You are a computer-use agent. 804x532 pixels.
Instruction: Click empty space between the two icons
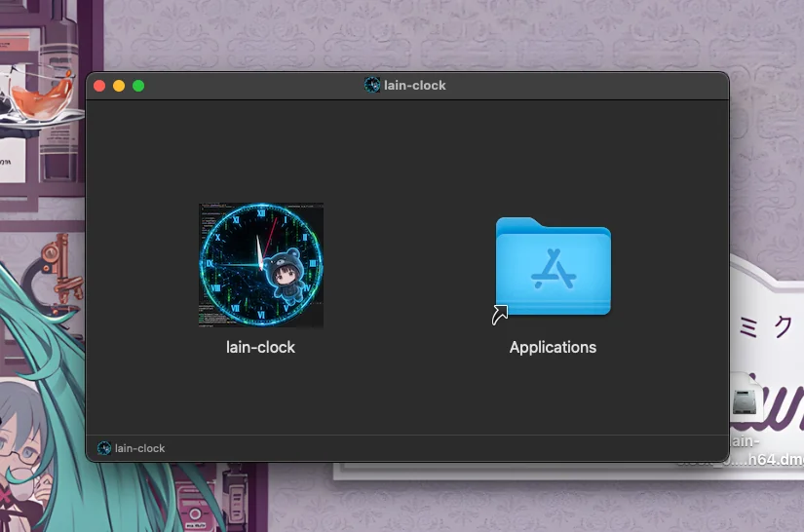tap(407, 267)
